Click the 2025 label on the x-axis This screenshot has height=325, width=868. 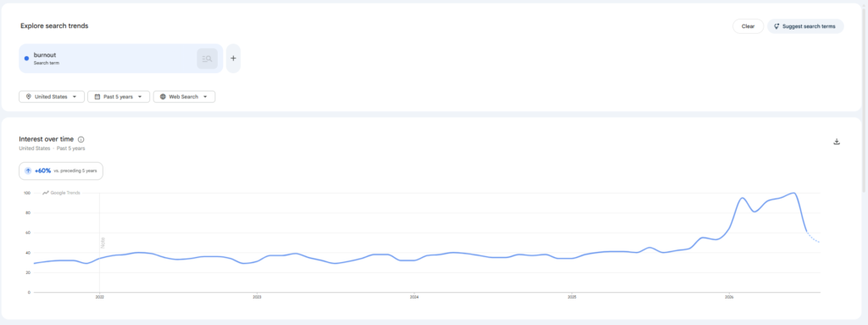click(572, 297)
